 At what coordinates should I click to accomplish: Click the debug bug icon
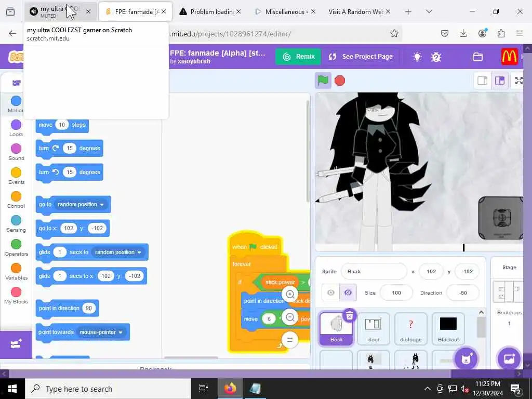436,57
